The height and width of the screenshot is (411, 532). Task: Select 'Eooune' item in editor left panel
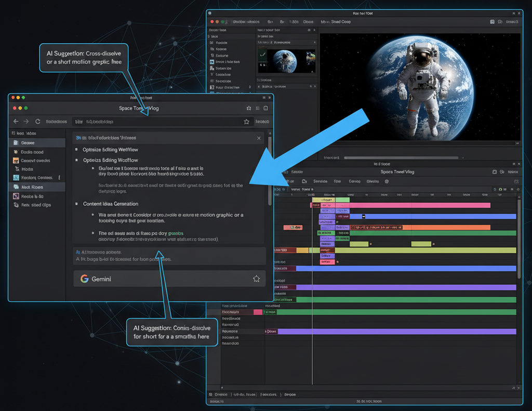tap(219, 56)
